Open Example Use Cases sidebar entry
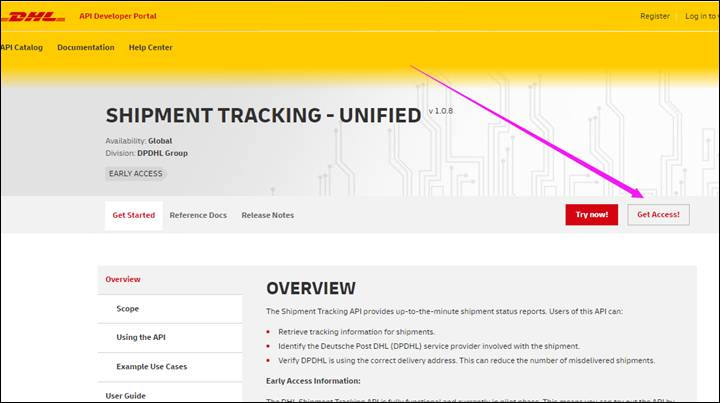 click(170, 367)
